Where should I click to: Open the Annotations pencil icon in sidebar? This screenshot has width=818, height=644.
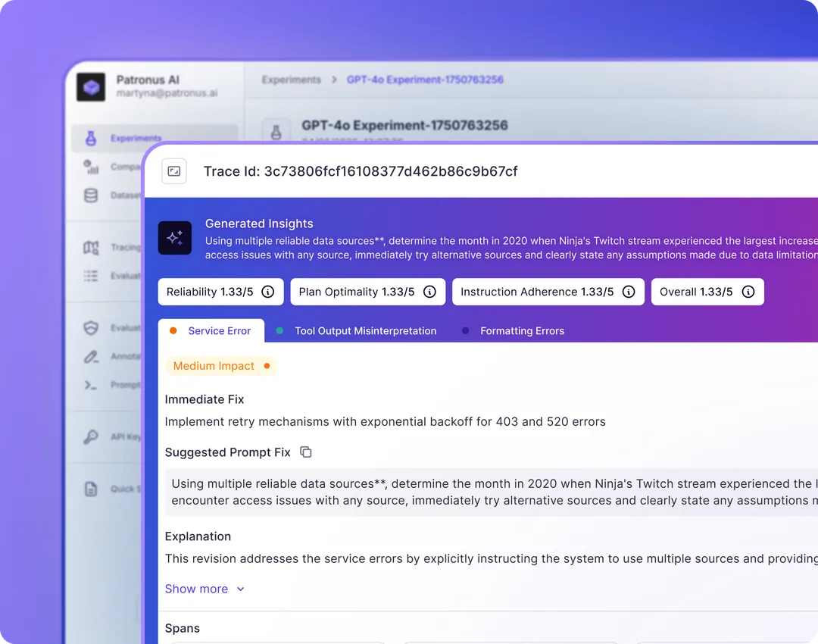tap(91, 356)
